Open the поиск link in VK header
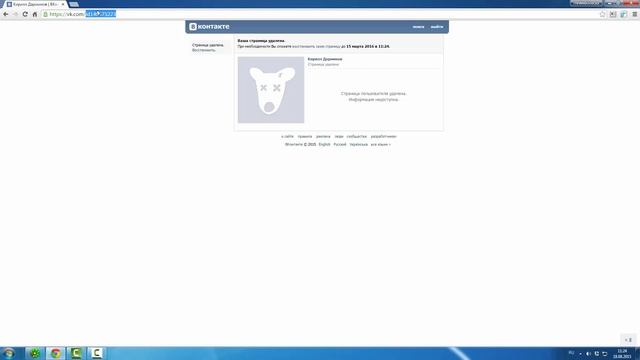This screenshot has width=640, height=360. 418,27
